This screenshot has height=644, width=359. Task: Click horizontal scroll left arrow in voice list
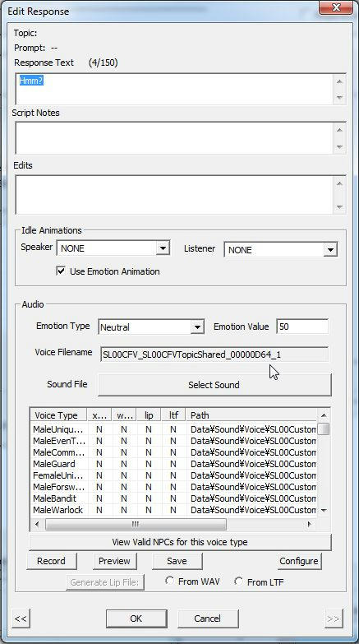point(37,524)
